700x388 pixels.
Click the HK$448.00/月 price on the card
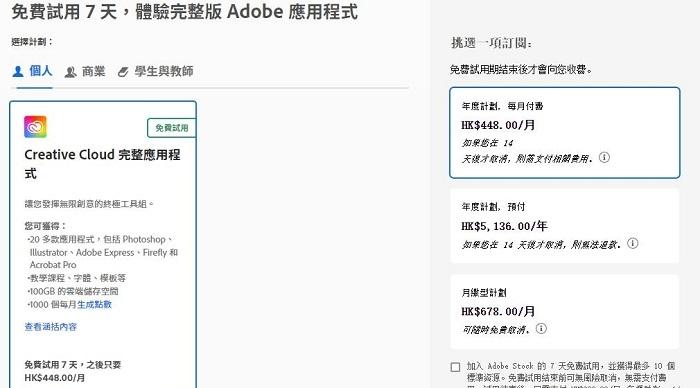54,378
